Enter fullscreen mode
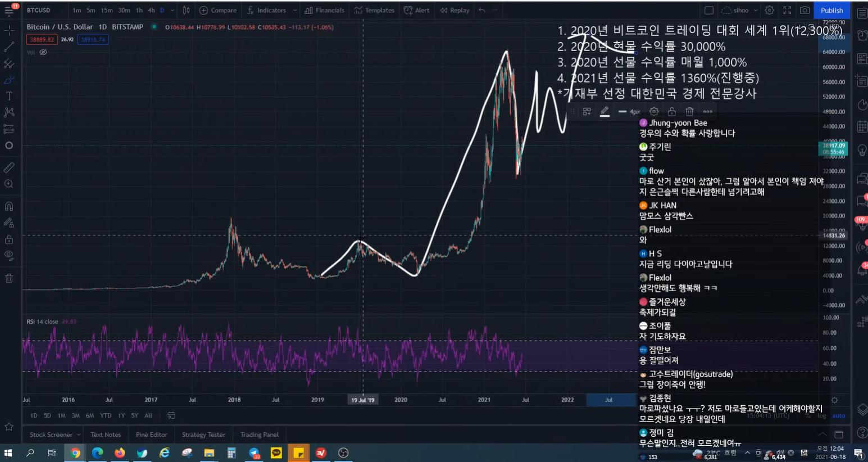 coord(787,10)
